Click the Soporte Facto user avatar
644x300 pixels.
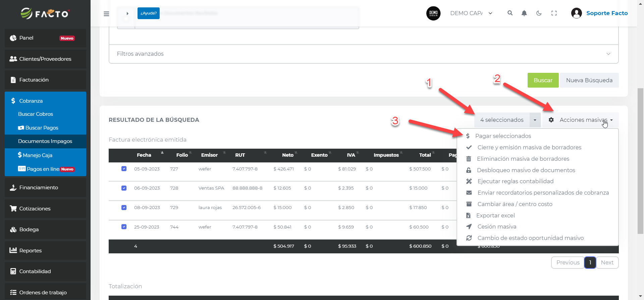576,13
